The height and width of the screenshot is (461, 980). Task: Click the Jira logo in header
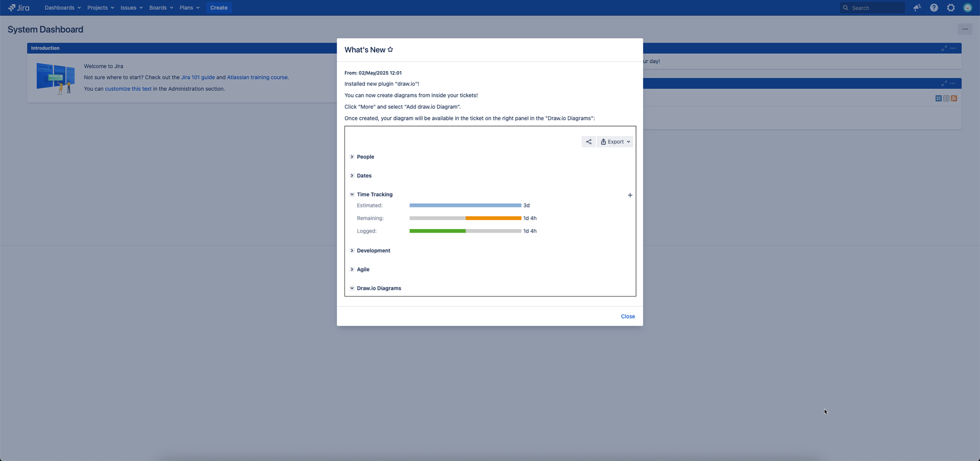pyautogui.click(x=18, y=8)
